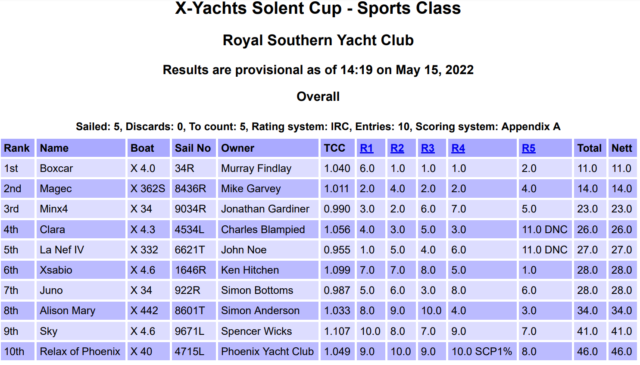Click the Sail No column header
640x365 pixels.
pos(193,148)
